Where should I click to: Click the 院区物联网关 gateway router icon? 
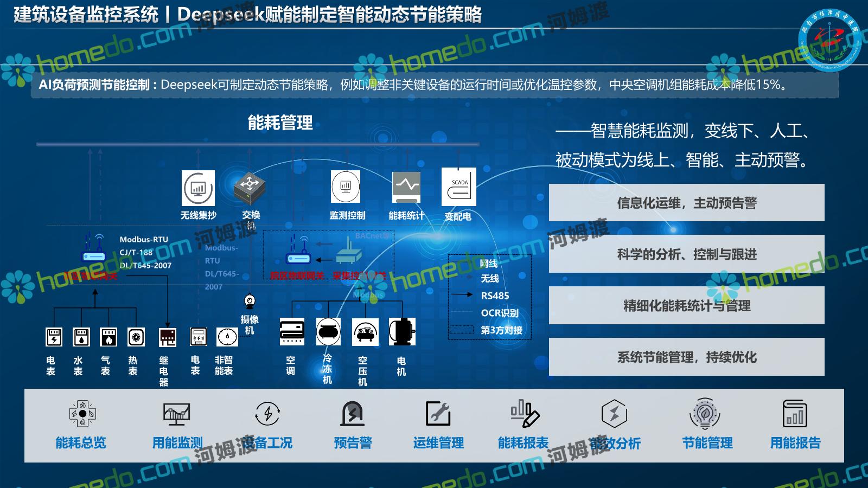click(x=297, y=251)
